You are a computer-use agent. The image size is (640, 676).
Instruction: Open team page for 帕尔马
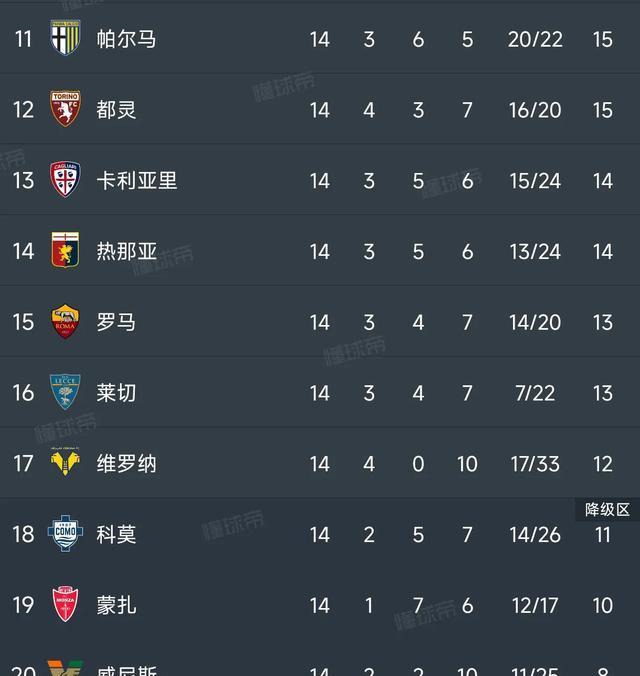tap(126, 39)
